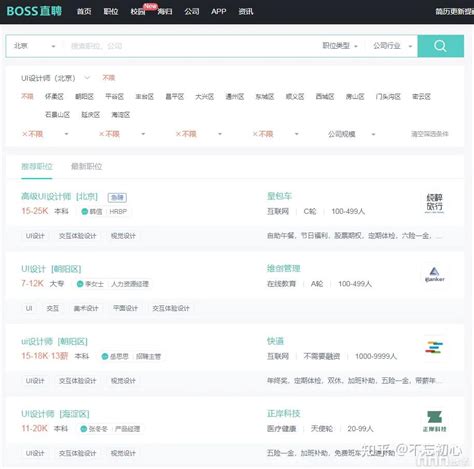Screen dimensions: 474x469
Task: Select the 朝阳区 district filter
Action: click(84, 97)
